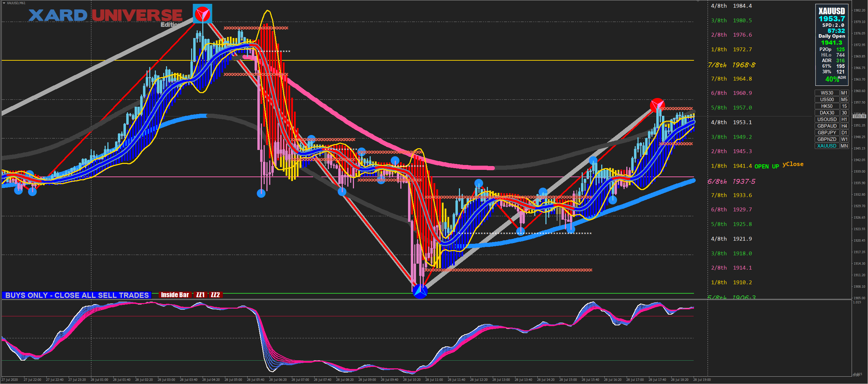Click the 1953.78 current price label
Viewport: 868px width, 384px height.
[859, 116]
